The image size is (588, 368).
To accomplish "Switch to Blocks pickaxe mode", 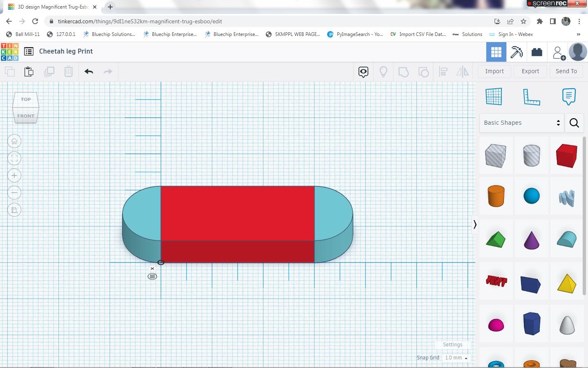I will 517,52.
